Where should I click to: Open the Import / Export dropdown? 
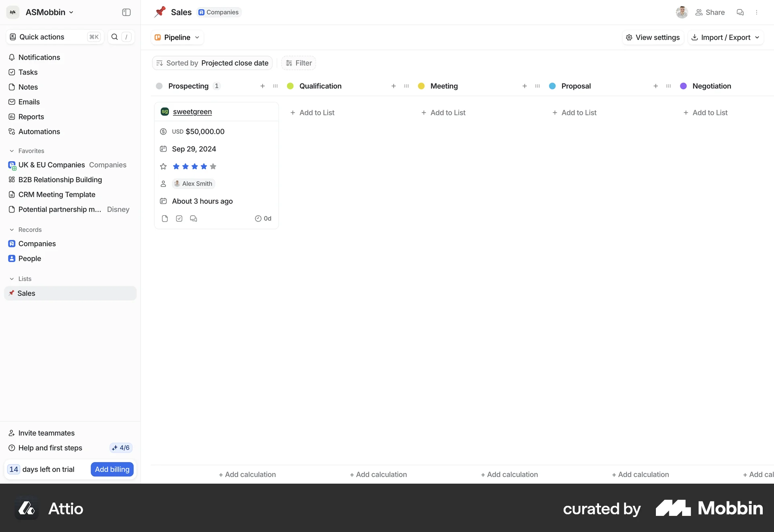click(725, 37)
